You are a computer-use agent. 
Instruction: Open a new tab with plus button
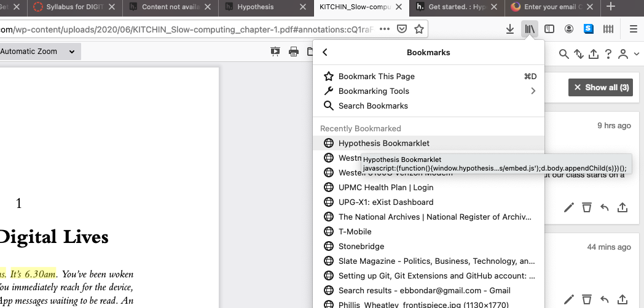611,7
